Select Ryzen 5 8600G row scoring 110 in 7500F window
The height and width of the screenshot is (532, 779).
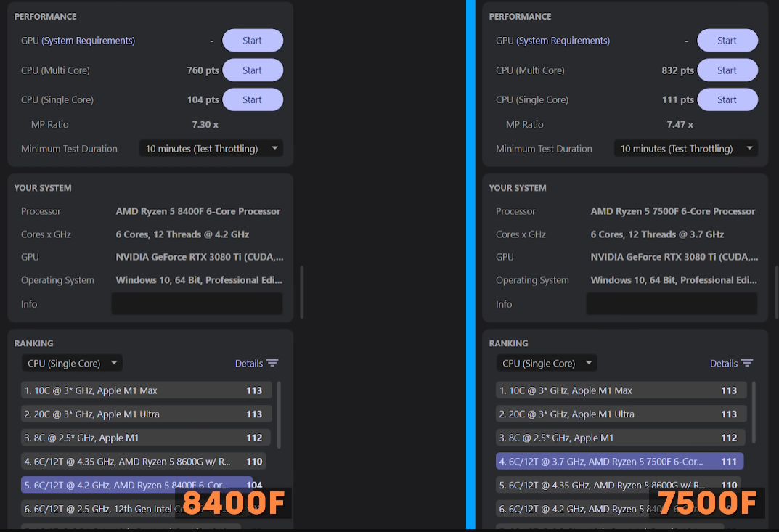tap(619, 485)
